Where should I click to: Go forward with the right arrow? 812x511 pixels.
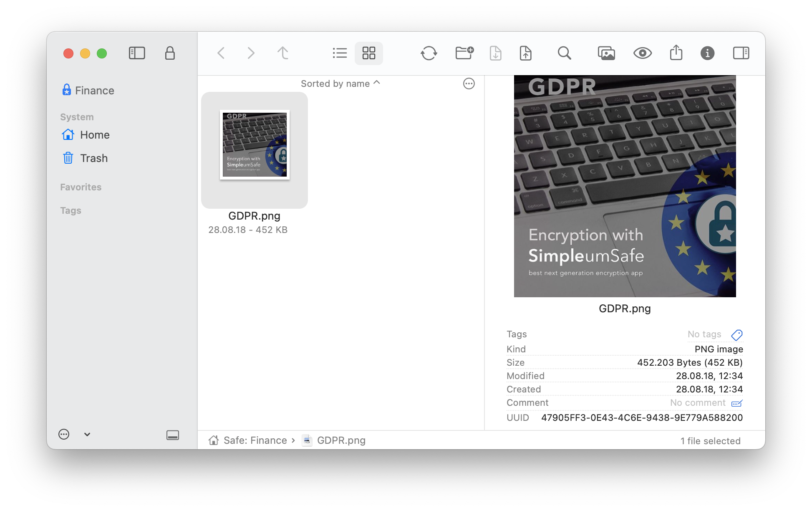[x=251, y=53]
